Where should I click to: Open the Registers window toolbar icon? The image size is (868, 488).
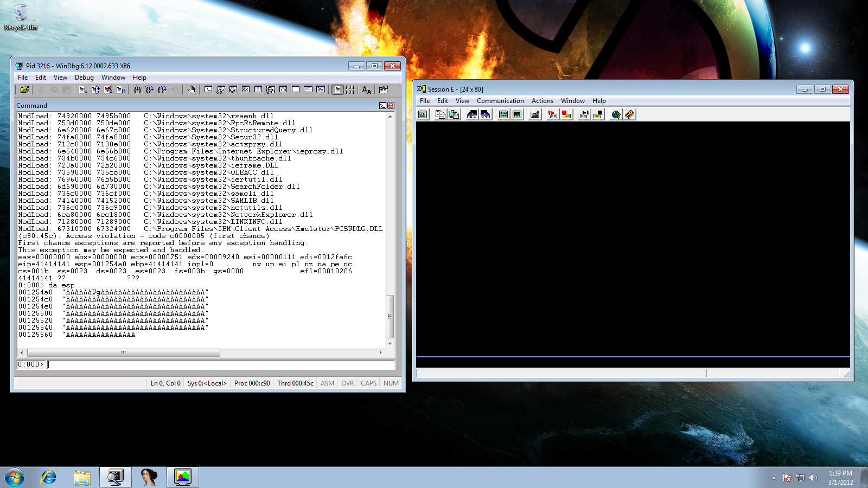245,89
